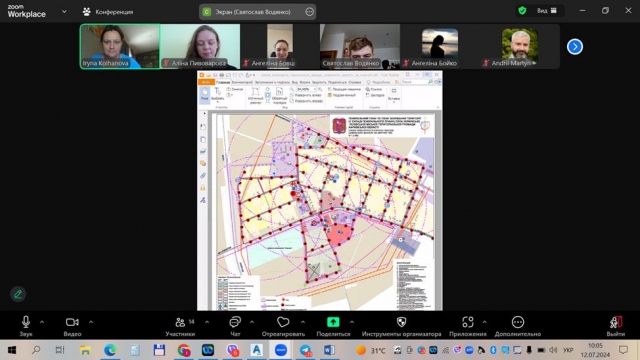The width and height of the screenshot is (640, 360).
Task: Open the Участники participants panel
Action: (180, 326)
